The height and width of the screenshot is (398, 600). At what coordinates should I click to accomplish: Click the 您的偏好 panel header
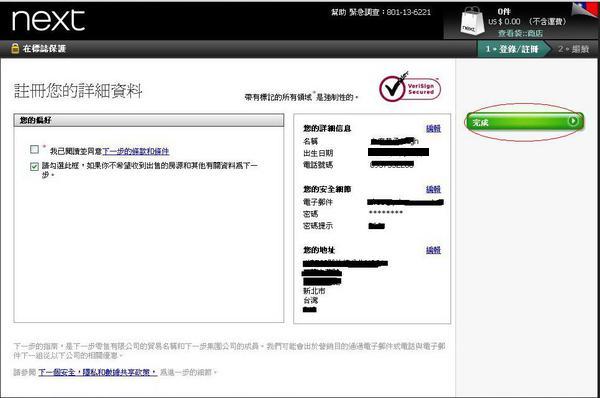pyautogui.click(x=149, y=120)
